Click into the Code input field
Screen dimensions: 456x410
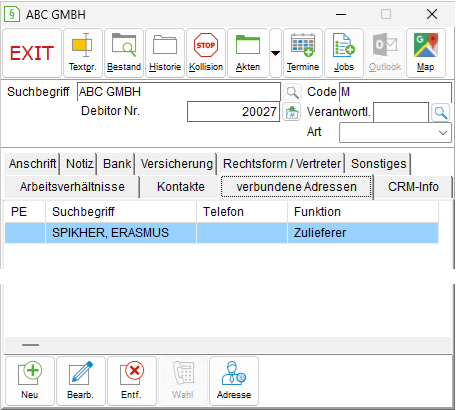click(x=395, y=92)
